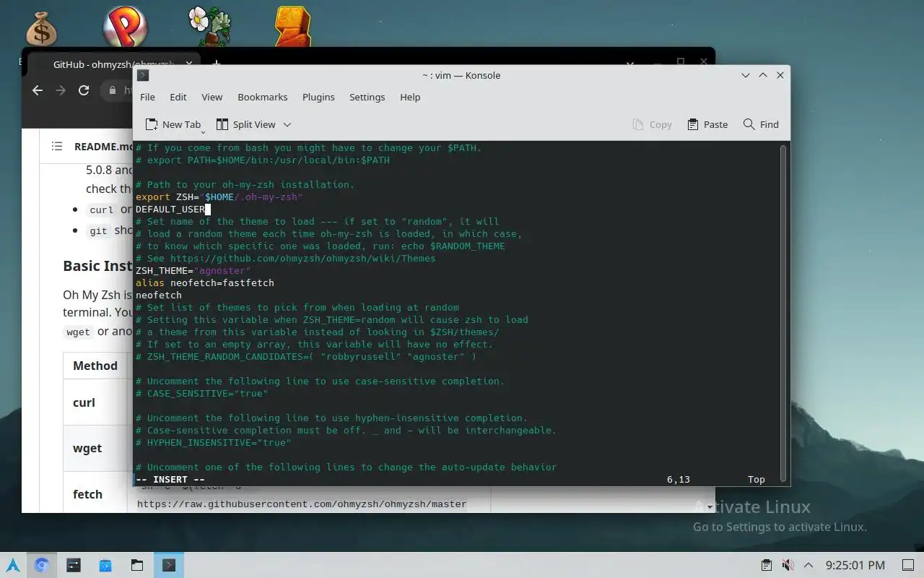Open the File menu in Konsole
This screenshot has height=578, width=924.
147,97
